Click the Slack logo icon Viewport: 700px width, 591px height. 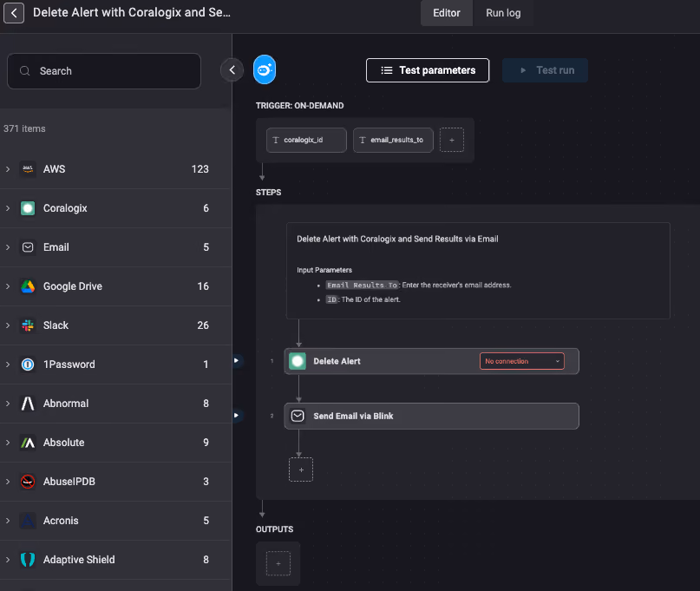(28, 325)
